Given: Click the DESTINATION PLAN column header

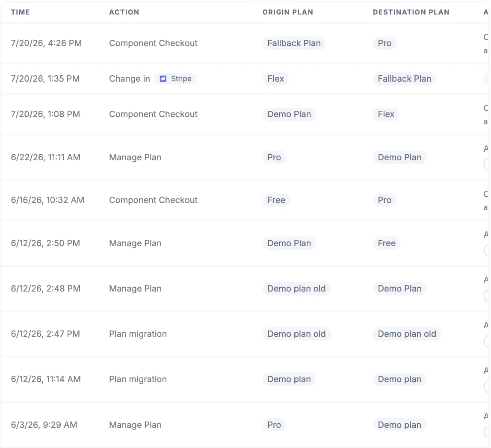Looking at the screenshot, I should [411, 12].
